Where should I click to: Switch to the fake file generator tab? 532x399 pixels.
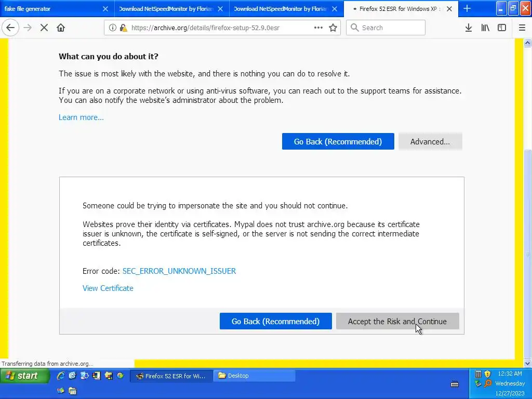click(x=57, y=9)
